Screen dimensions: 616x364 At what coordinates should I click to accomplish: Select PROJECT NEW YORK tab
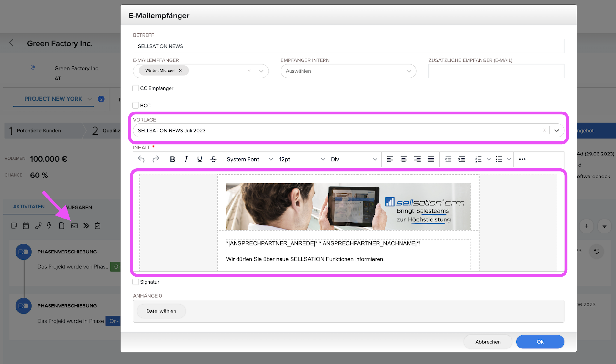(x=53, y=99)
